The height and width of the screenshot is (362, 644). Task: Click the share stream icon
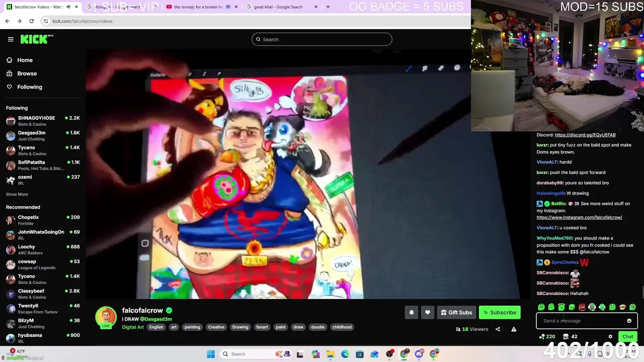tap(498, 329)
